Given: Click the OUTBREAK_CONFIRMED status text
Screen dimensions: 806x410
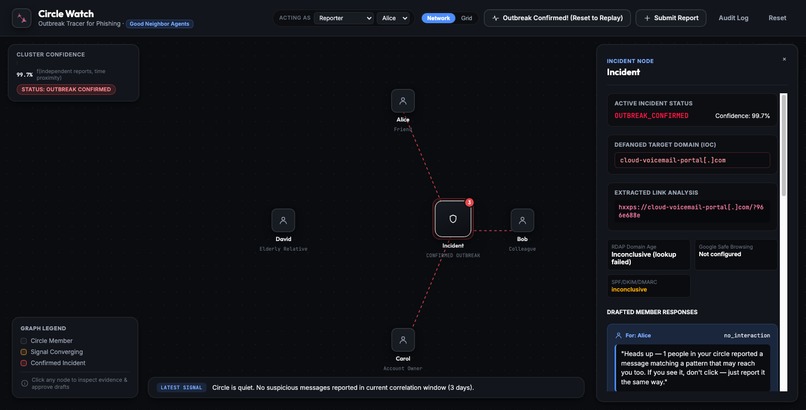Looking at the screenshot, I should pyautogui.click(x=651, y=116).
